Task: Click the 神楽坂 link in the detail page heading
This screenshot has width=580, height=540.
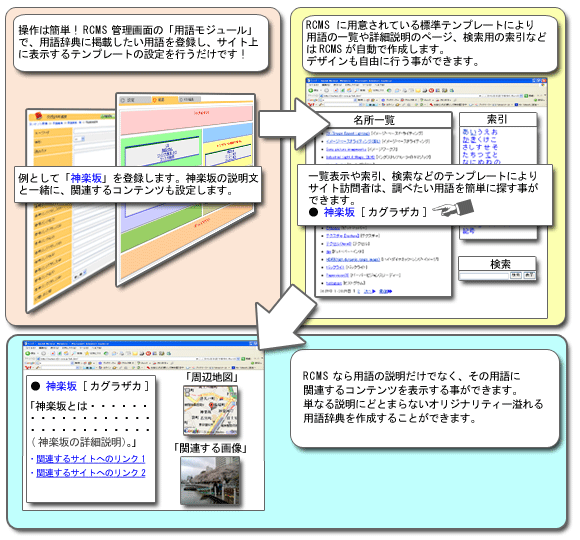Action: [x=61, y=386]
